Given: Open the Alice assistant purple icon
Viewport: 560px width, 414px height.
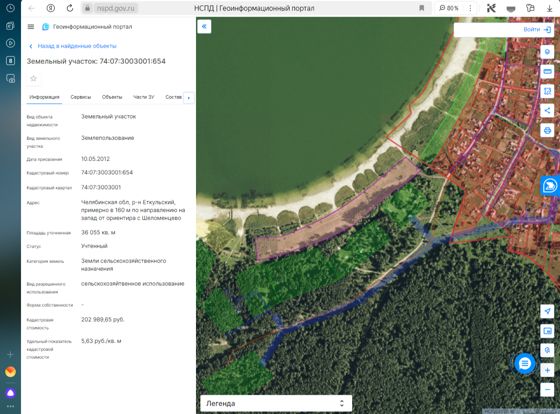Looking at the screenshot, I should point(10,393).
